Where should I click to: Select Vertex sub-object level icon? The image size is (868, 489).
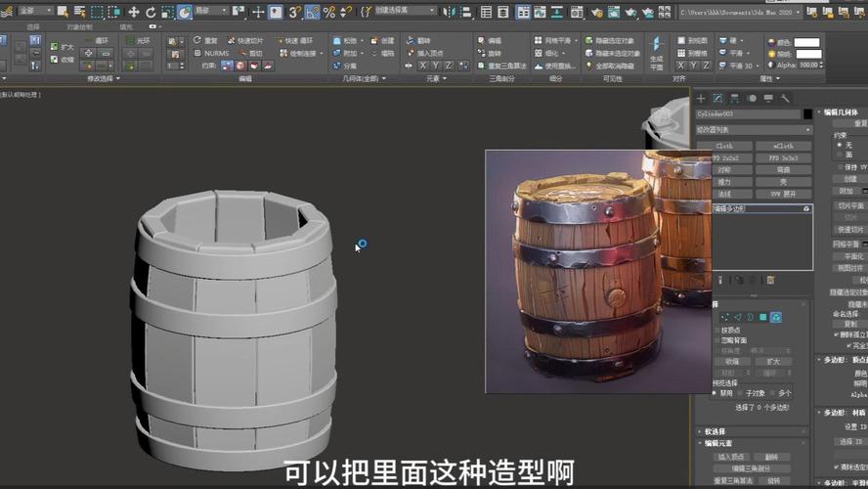point(724,317)
